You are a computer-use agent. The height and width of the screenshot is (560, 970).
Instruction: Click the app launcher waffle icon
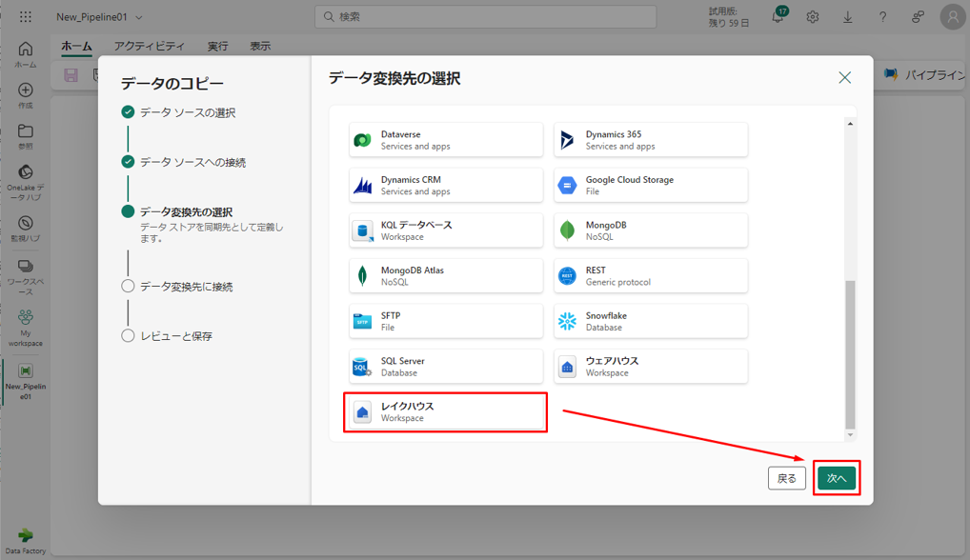(x=26, y=17)
